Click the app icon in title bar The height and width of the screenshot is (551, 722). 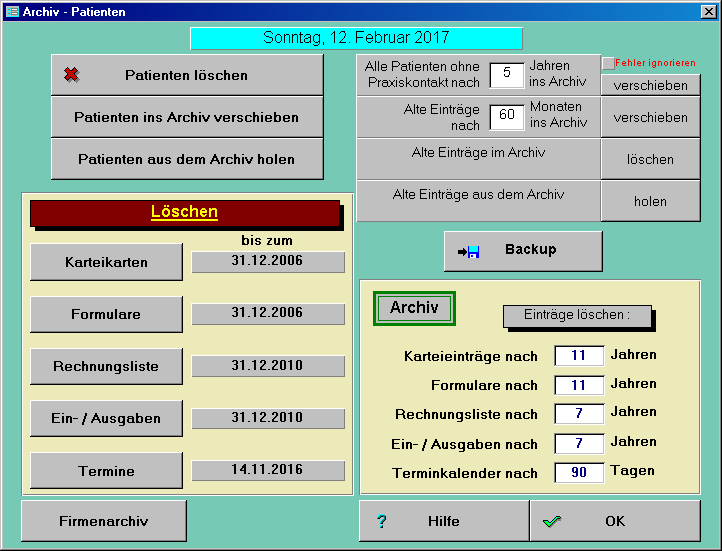(x=12, y=11)
